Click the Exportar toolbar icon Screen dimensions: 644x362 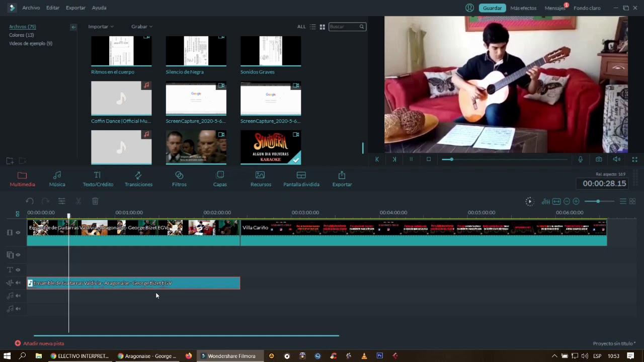(342, 179)
